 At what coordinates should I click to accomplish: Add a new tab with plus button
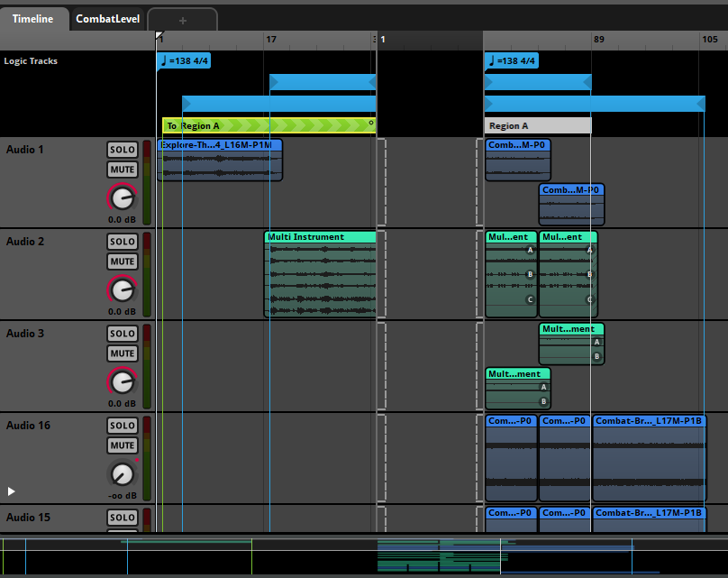pyautogui.click(x=183, y=21)
